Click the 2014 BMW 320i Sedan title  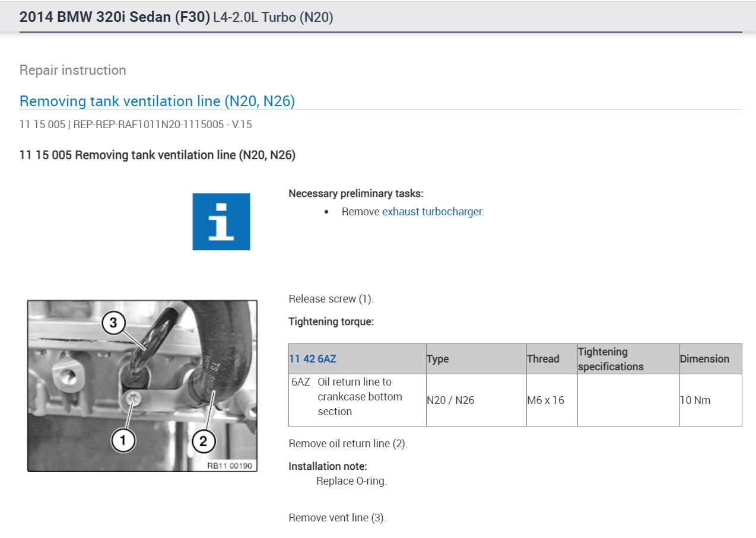tap(115, 17)
